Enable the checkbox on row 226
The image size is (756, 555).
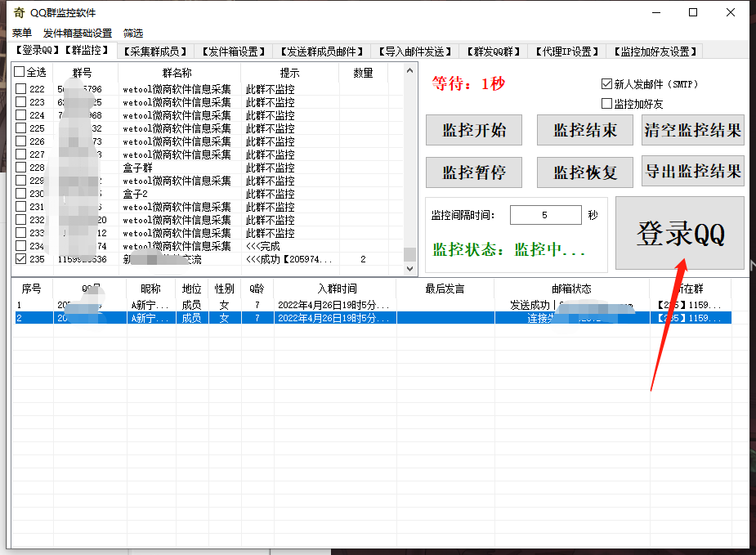pyautogui.click(x=20, y=141)
